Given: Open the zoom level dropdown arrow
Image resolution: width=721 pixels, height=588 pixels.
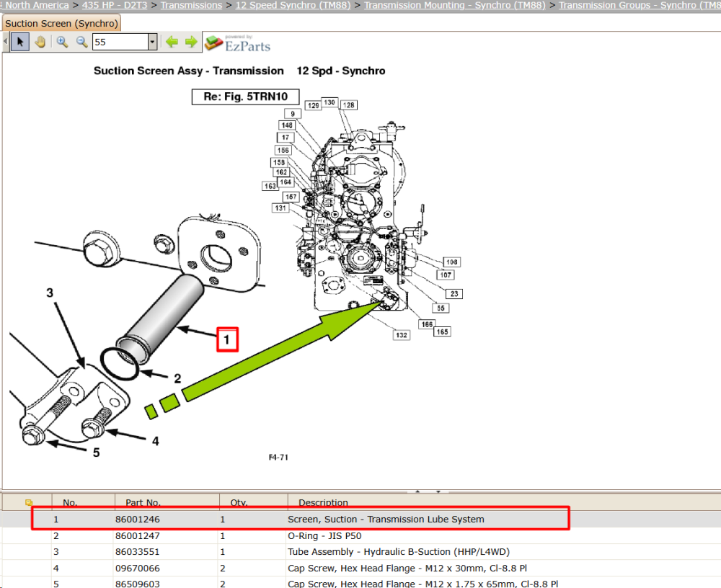Looking at the screenshot, I should click(x=153, y=42).
